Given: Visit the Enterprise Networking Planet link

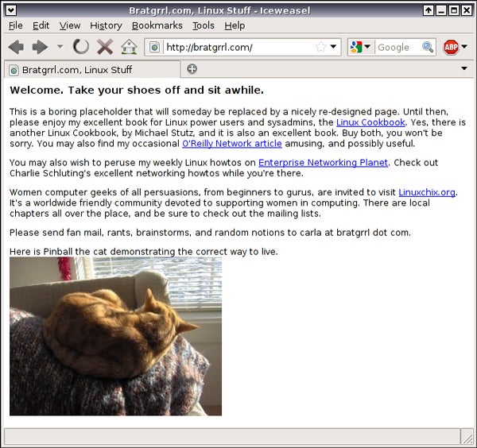Looking at the screenshot, I should pos(323,163).
